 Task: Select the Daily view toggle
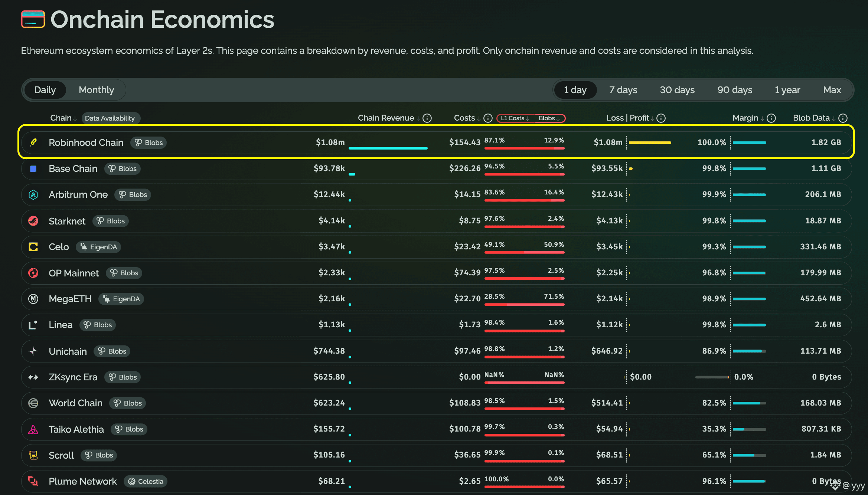tap(45, 90)
